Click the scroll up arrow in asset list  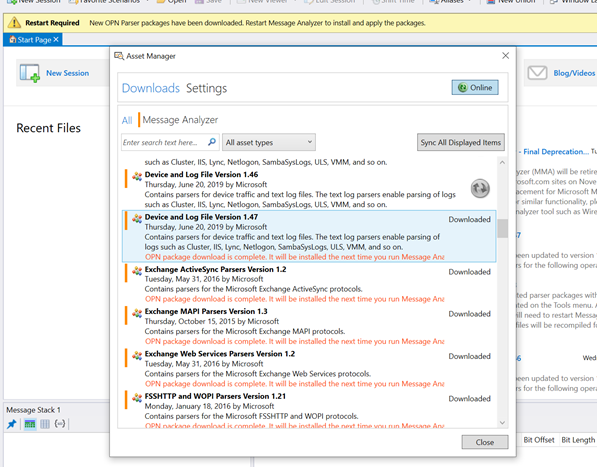pos(502,163)
